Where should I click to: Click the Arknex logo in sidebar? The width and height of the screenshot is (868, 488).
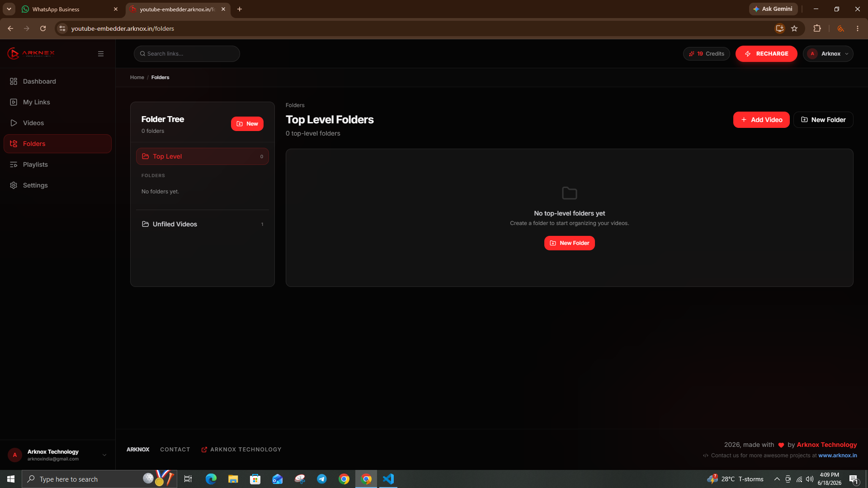31,53
